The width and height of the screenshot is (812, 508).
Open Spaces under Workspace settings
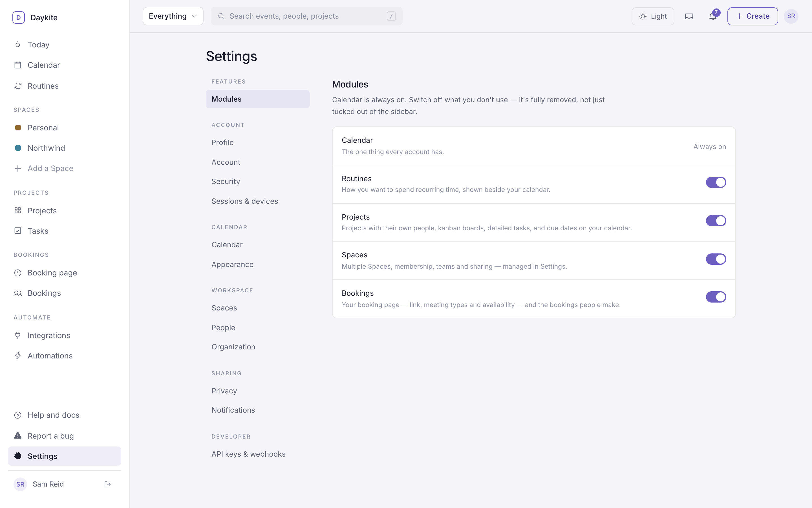coord(257,308)
